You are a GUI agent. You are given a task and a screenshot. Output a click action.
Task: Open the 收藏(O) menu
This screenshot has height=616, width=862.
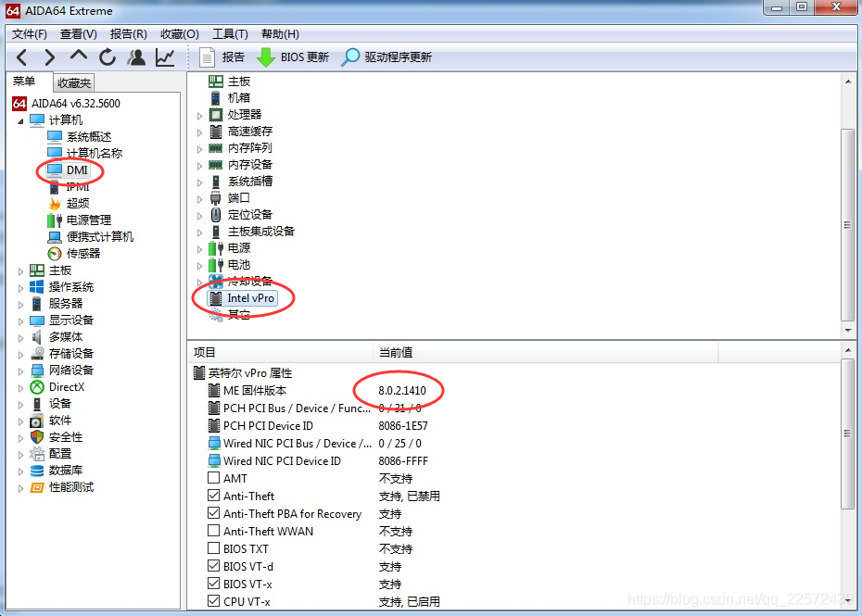(179, 34)
